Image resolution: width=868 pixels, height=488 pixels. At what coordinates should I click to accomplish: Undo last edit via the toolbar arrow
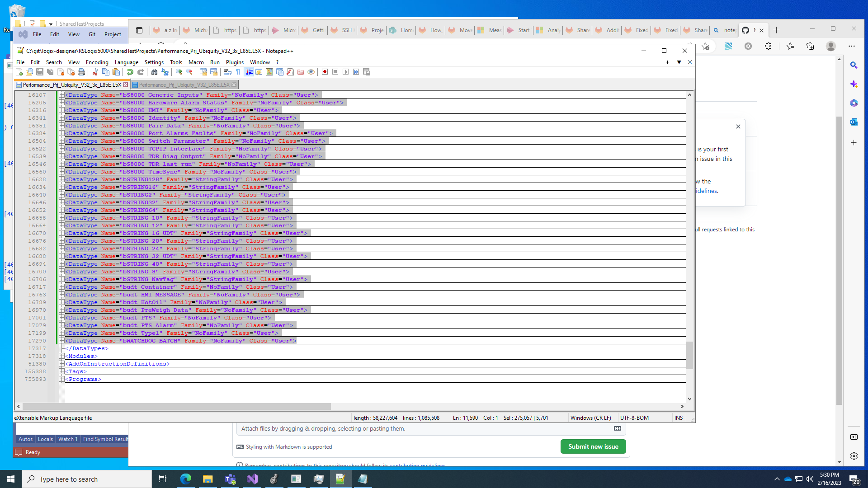[130, 71]
